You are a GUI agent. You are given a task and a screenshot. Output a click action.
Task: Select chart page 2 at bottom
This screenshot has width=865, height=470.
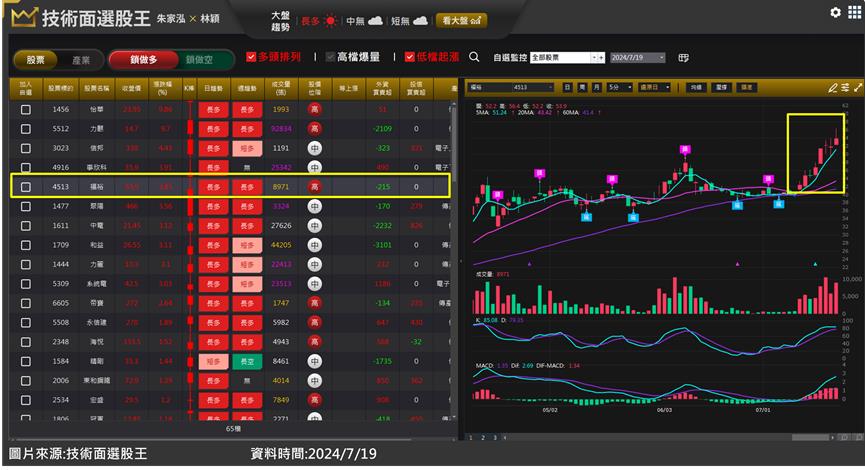pyautogui.click(x=483, y=437)
